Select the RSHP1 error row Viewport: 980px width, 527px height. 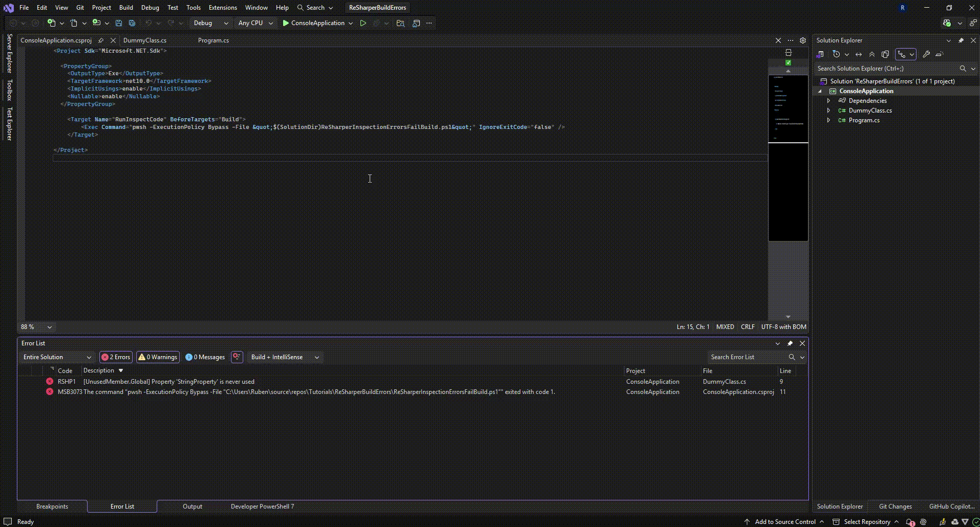point(412,382)
